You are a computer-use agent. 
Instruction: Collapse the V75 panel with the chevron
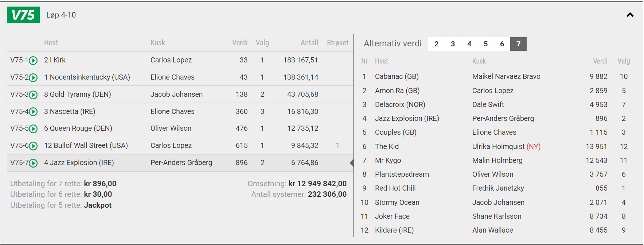click(630, 15)
